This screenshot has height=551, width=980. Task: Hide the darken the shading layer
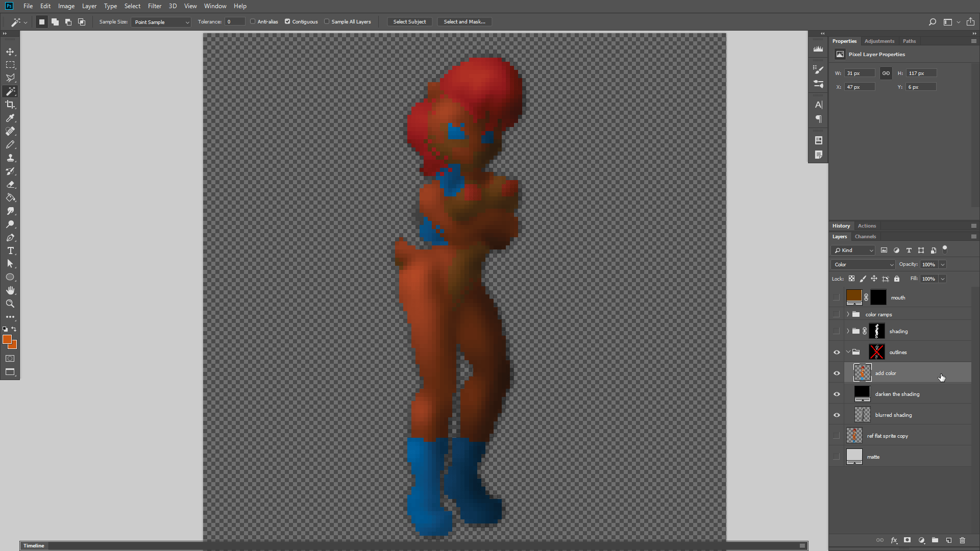[x=837, y=394]
